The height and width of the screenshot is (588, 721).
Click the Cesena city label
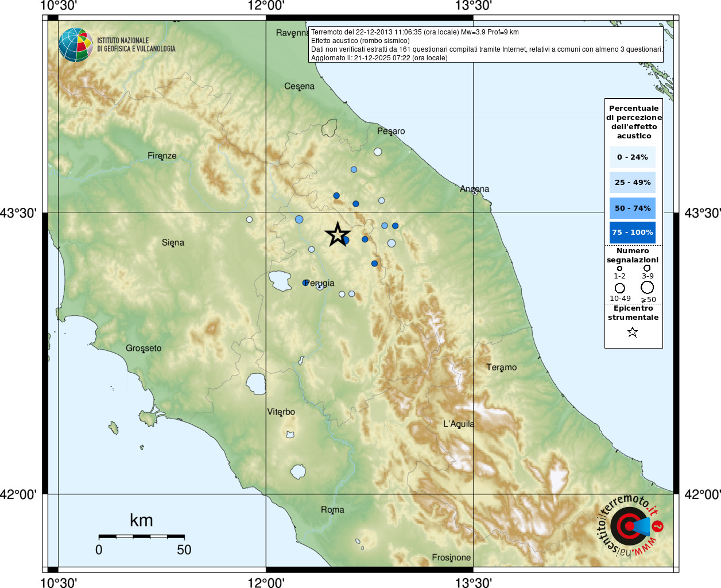point(300,86)
